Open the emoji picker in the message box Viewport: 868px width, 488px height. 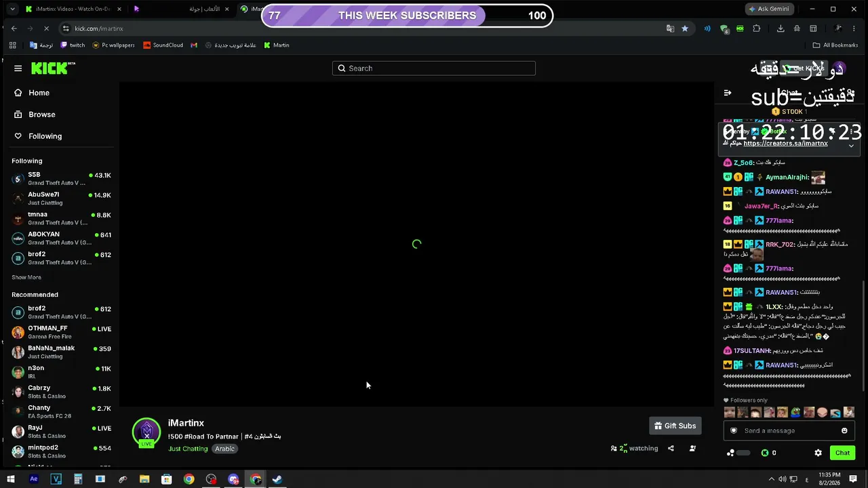tap(844, 430)
